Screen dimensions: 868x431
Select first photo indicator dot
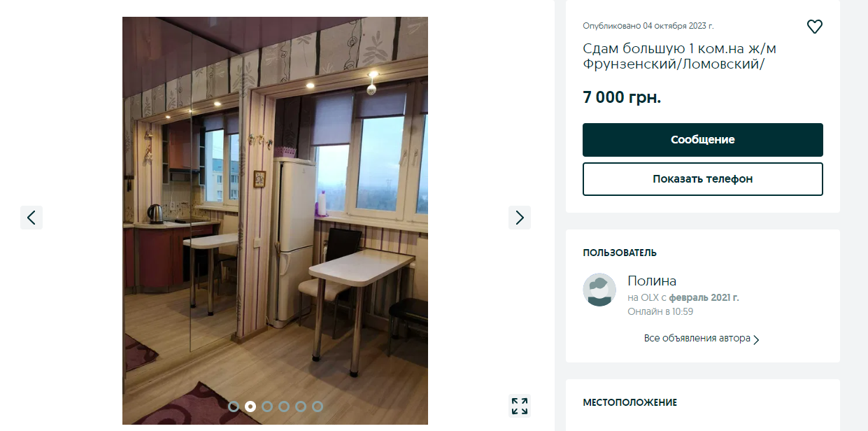(x=234, y=406)
